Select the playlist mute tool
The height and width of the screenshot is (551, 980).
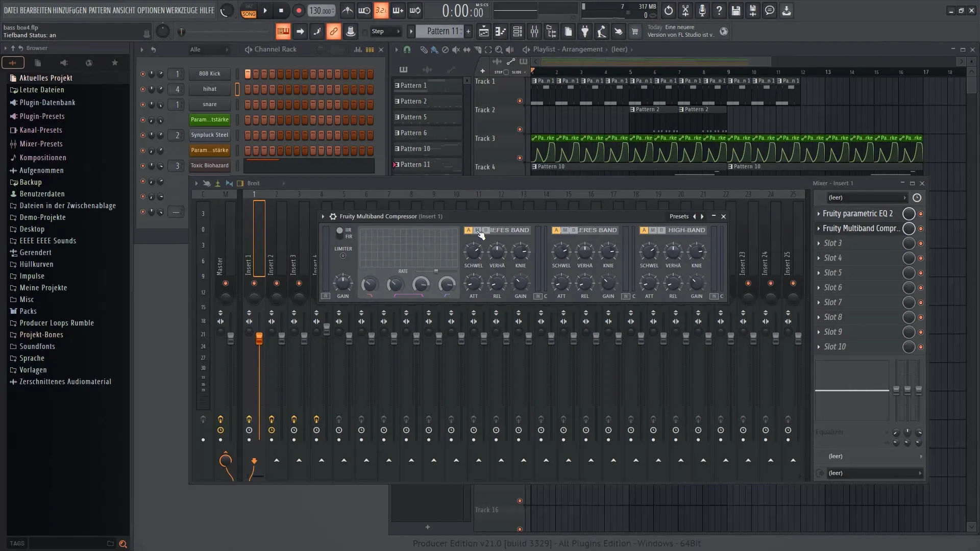(x=456, y=49)
